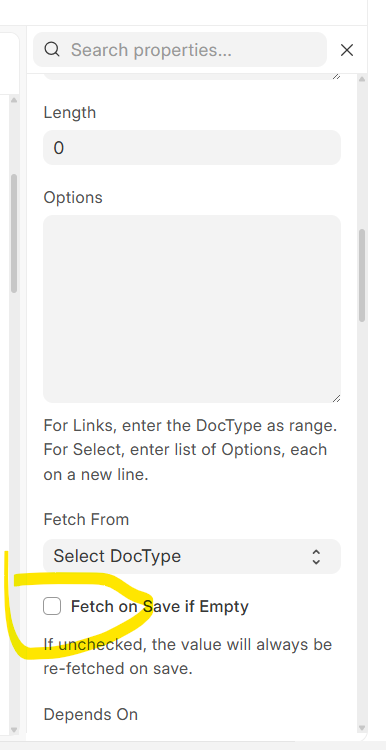Click the properties panel scrollbar down arrow
Screen dimensions: 386x750
point(362,728)
